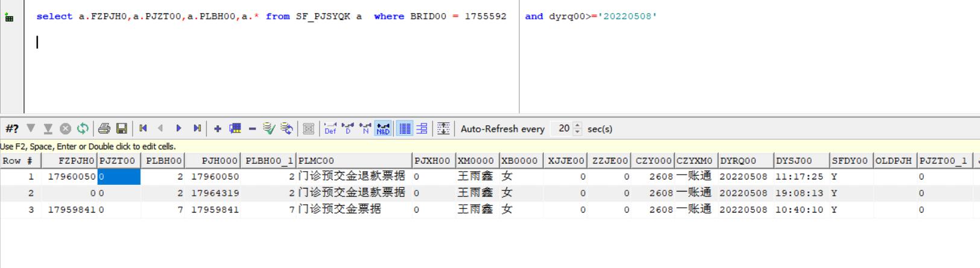Viewport: 980px width, 268px height.
Task: Select the Def sort mode icon
Action: tap(330, 129)
